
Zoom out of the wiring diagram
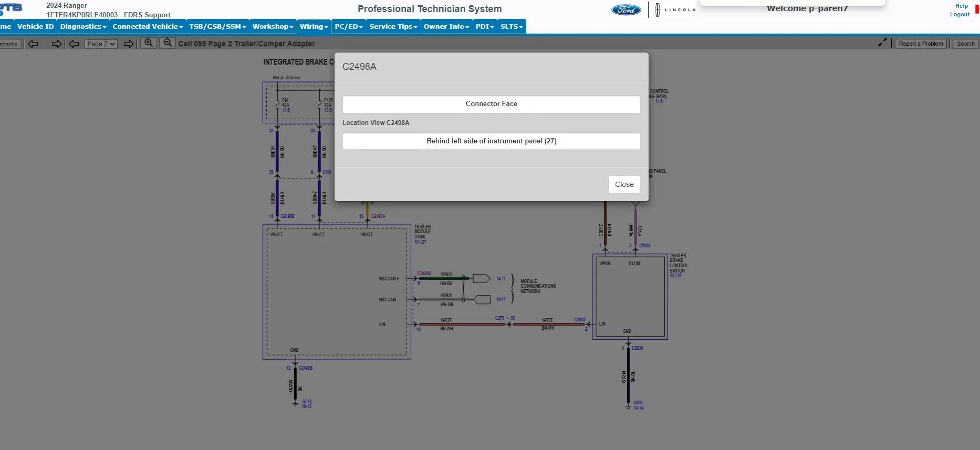(168, 43)
